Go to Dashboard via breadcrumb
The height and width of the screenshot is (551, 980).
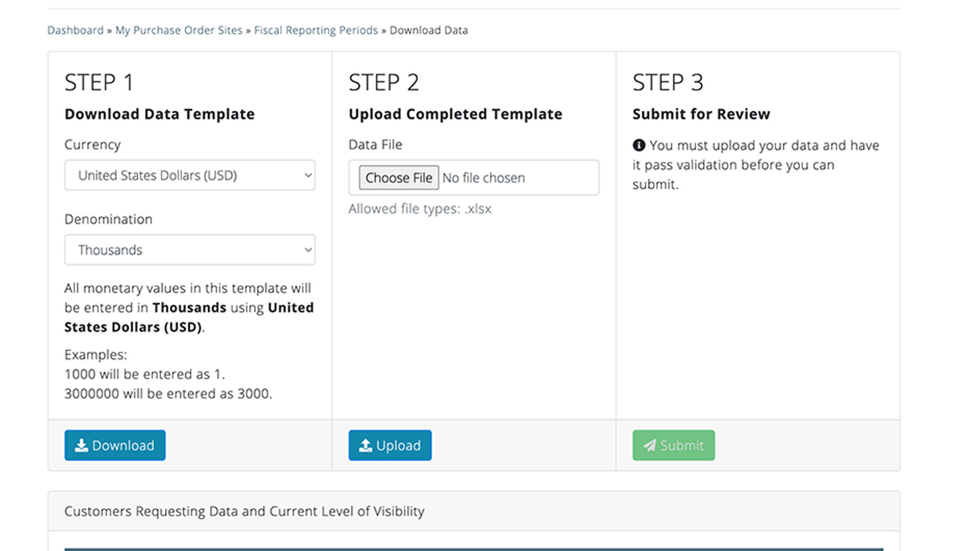tap(75, 31)
